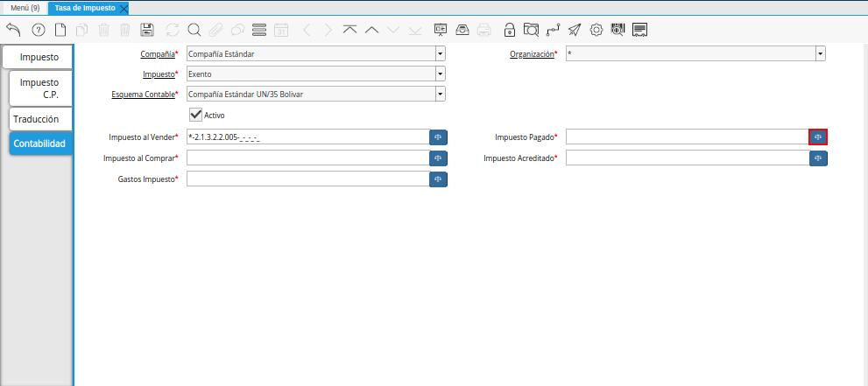
Task: Focus the Impuesto Pagado input field
Action: (x=688, y=137)
